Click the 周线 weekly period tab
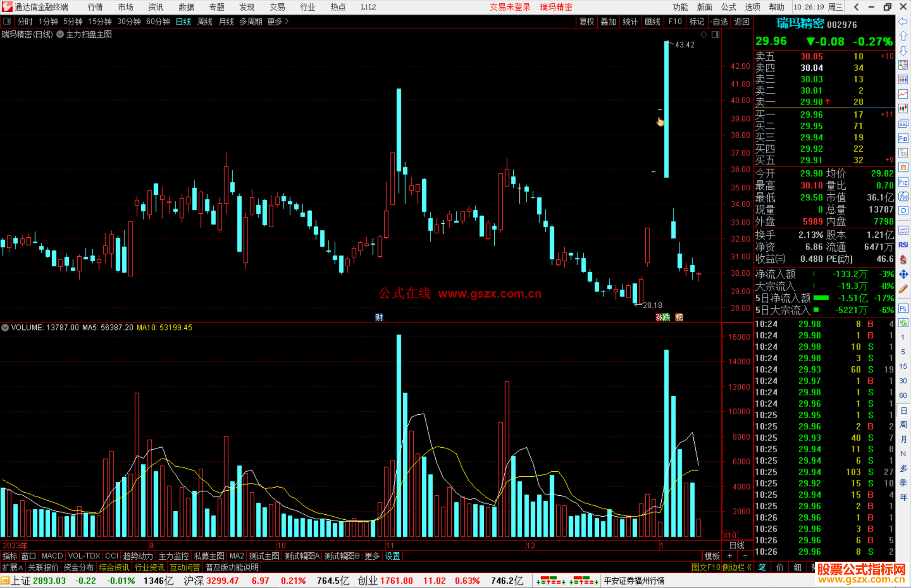 (x=205, y=21)
